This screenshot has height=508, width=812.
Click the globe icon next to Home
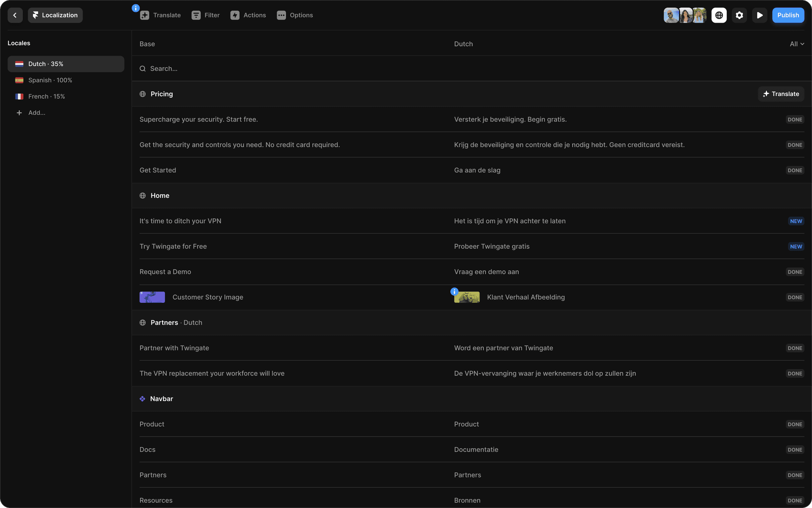pos(143,196)
